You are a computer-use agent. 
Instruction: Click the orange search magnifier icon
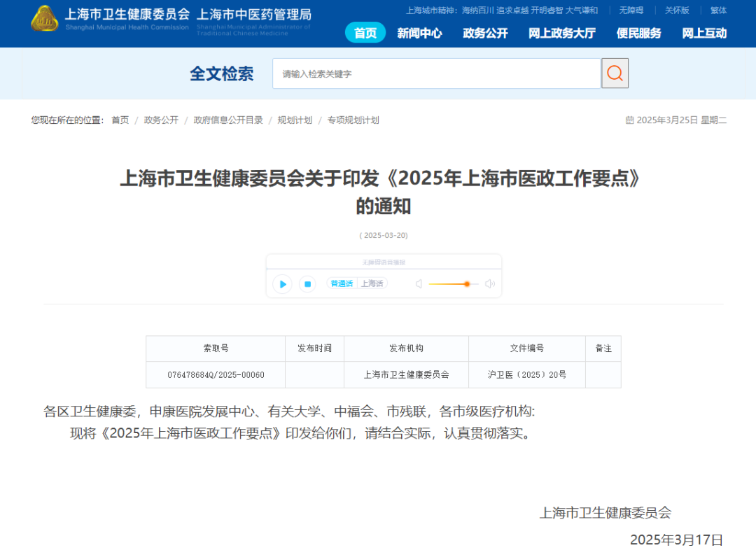615,73
